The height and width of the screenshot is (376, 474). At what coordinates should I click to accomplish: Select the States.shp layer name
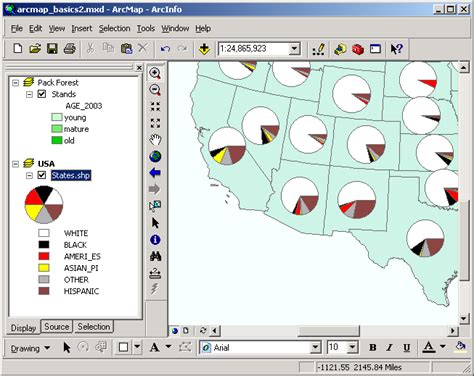(x=71, y=175)
